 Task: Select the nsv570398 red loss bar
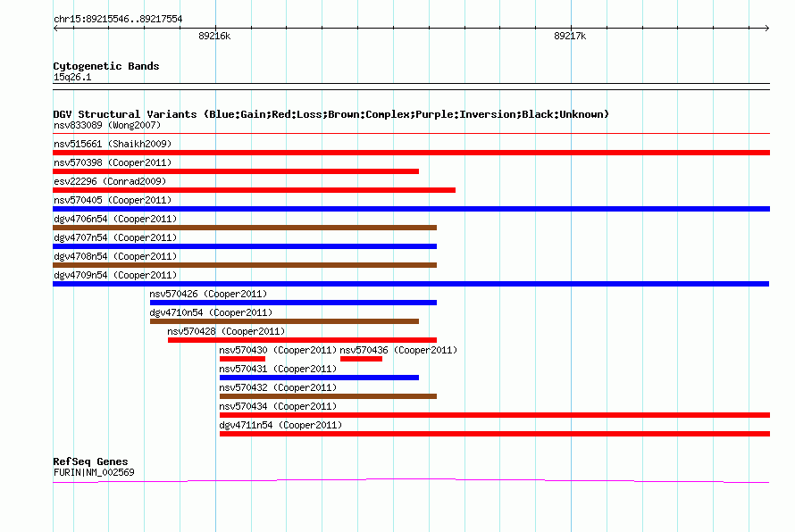tap(236, 171)
